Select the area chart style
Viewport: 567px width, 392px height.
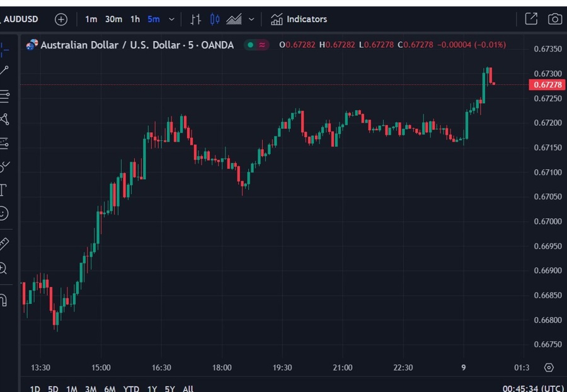[x=234, y=19]
